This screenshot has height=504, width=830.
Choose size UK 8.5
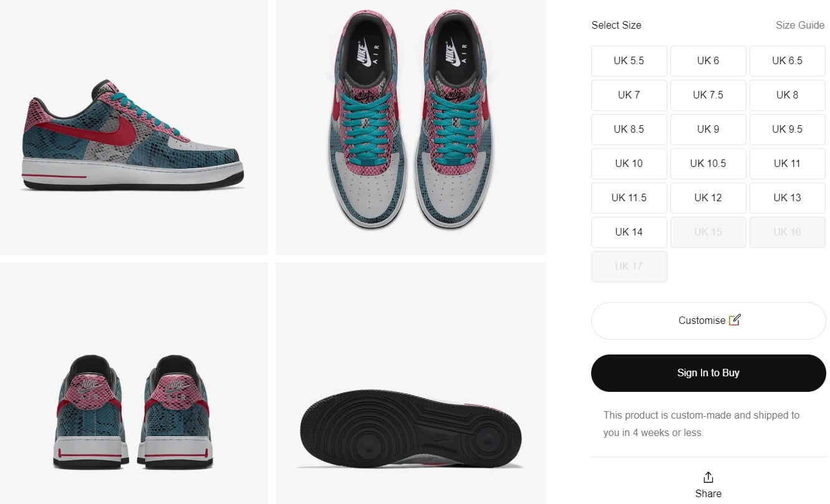[629, 130]
